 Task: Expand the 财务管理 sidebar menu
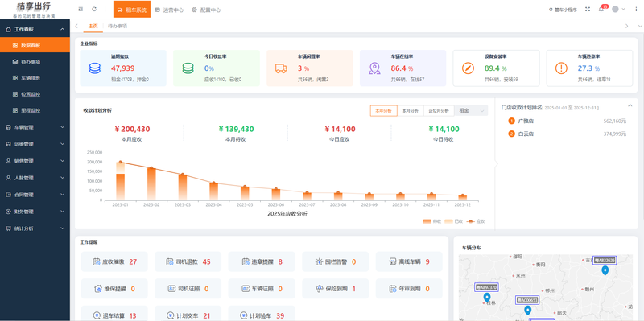tap(35, 212)
